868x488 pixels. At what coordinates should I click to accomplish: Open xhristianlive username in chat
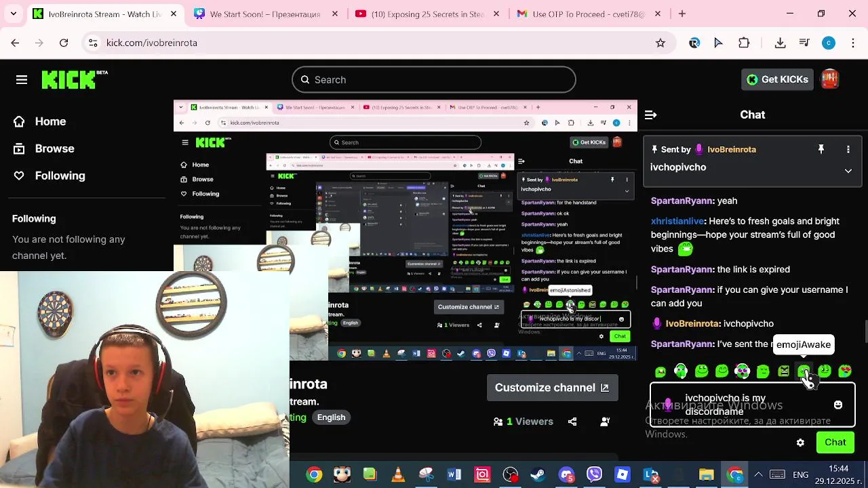click(x=677, y=221)
